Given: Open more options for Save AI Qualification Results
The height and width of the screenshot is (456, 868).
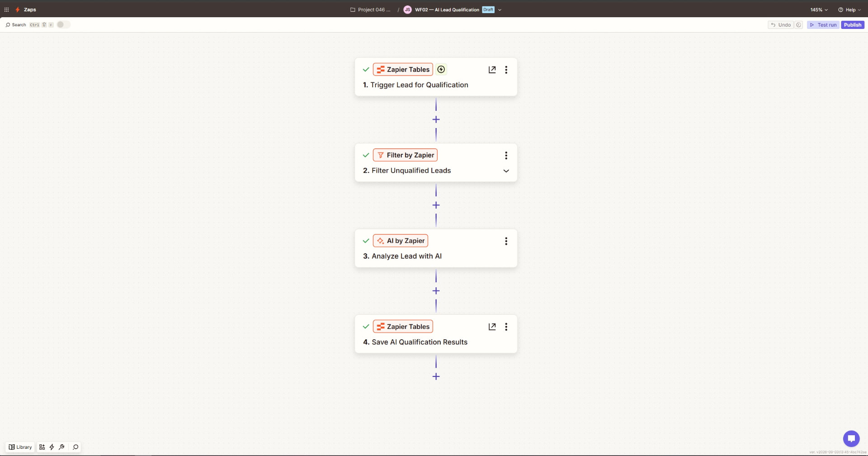Looking at the screenshot, I should (x=506, y=327).
